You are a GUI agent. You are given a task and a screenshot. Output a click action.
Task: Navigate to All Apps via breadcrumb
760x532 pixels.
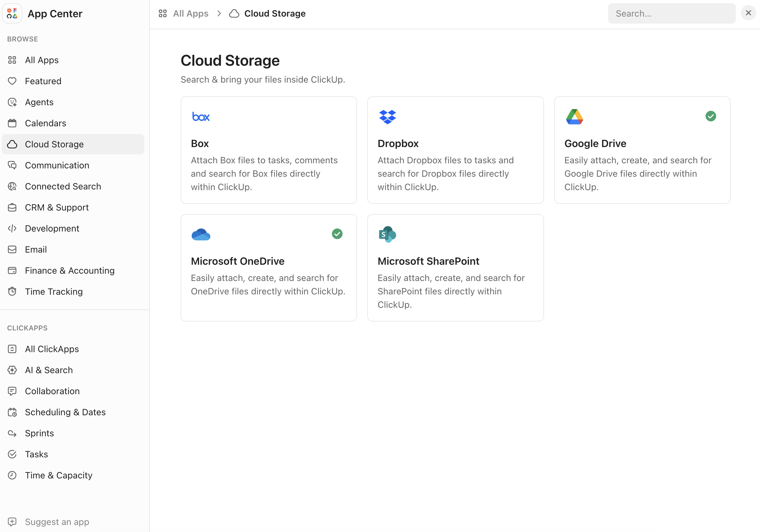pyautogui.click(x=191, y=14)
